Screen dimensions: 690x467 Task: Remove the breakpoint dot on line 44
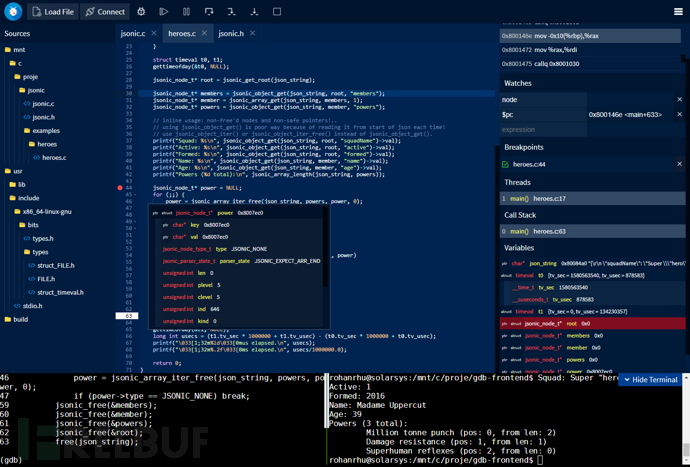click(x=120, y=188)
